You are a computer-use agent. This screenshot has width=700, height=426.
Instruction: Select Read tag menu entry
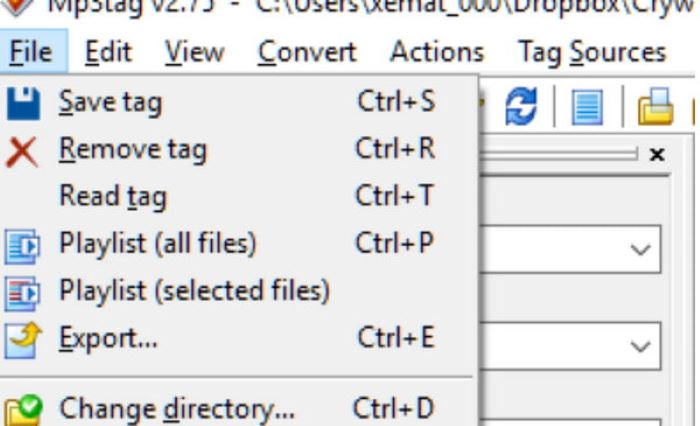pos(239,196)
